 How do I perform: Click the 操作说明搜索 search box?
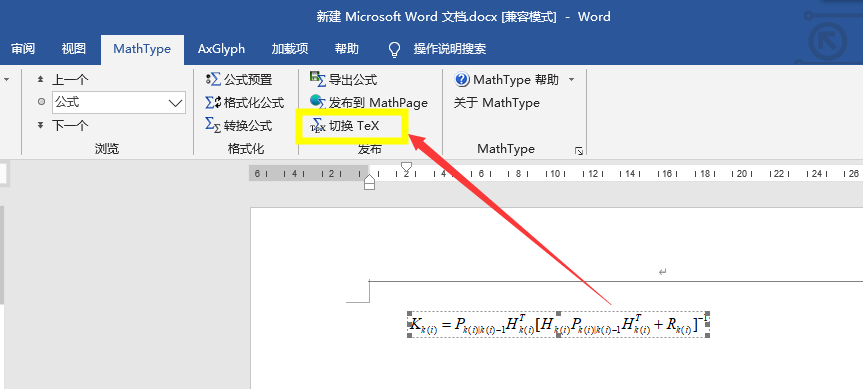450,49
